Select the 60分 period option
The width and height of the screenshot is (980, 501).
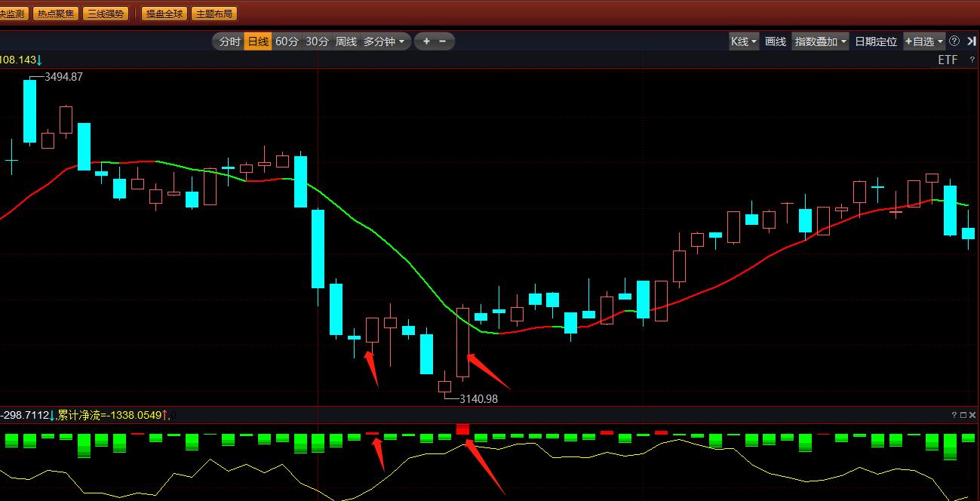(287, 41)
